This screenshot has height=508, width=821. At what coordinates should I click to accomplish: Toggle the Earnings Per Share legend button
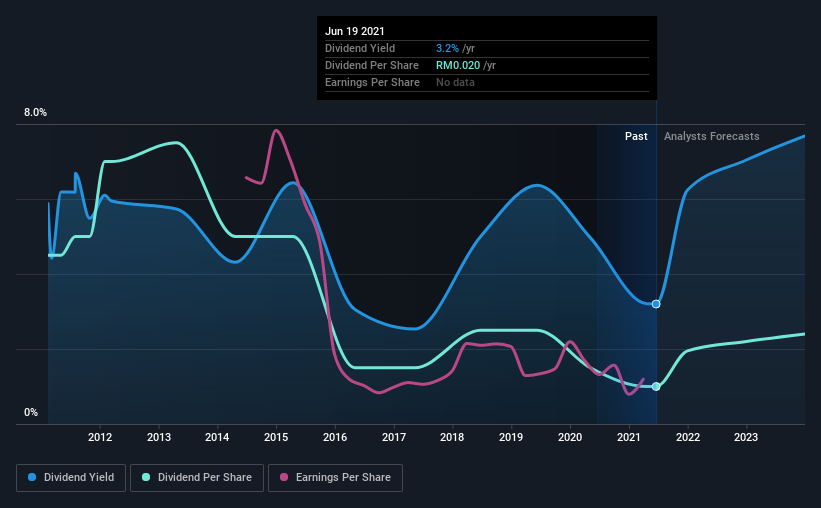pos(336,478)
